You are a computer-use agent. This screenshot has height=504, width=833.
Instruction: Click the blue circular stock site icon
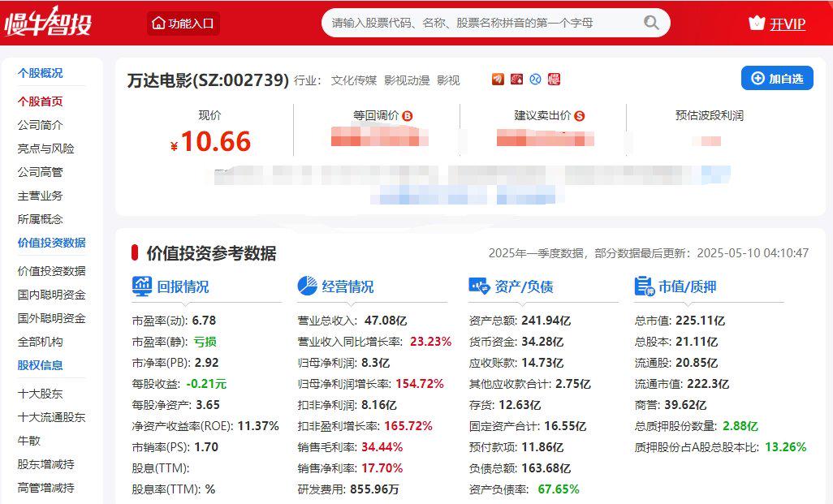pyautogui.click(x=536, y=80)
